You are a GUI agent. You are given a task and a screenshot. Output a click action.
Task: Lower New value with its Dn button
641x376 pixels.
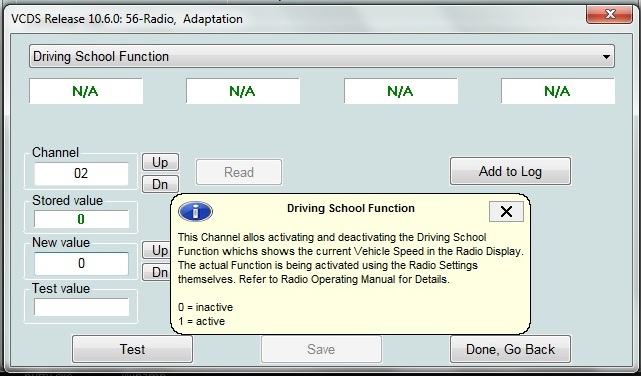coord(156,272)
